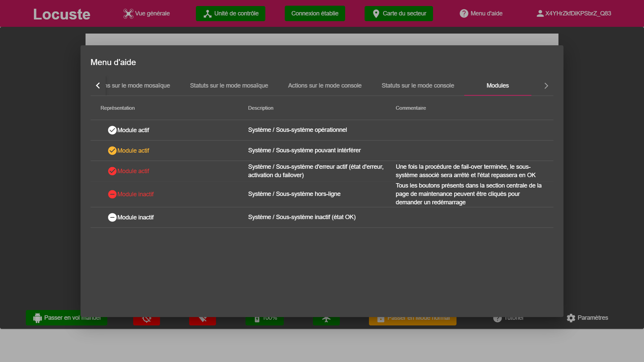Image resolution: width=644 pixels, height=362 pixels.
Task: Click the Locuste logo title
Action: [x=62, y=14]
